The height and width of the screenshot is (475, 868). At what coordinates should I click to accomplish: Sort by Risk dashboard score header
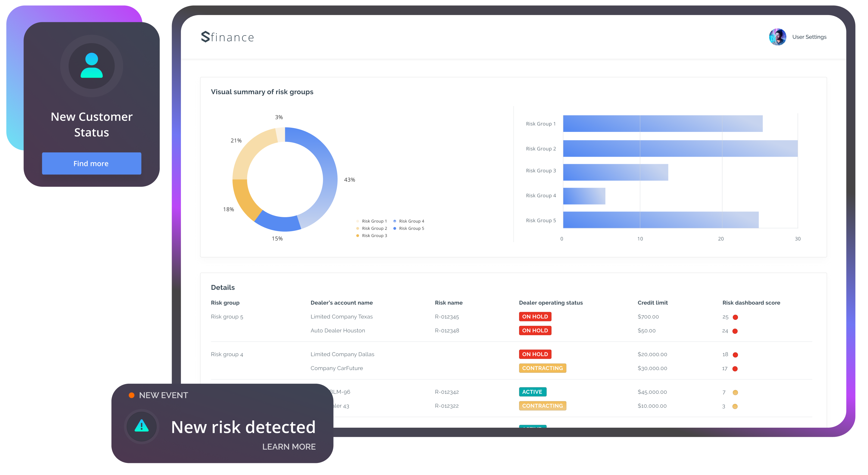pyautogui.click(x=751, y=303)
